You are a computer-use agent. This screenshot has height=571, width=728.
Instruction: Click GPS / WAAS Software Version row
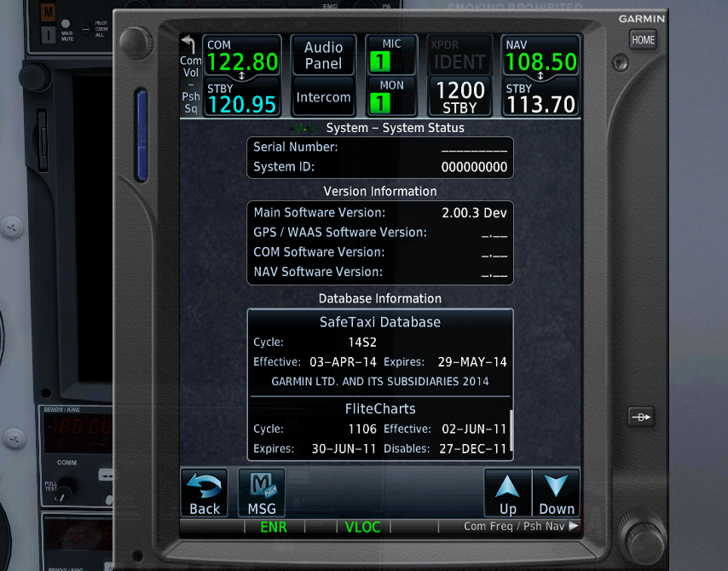point(380,233)
